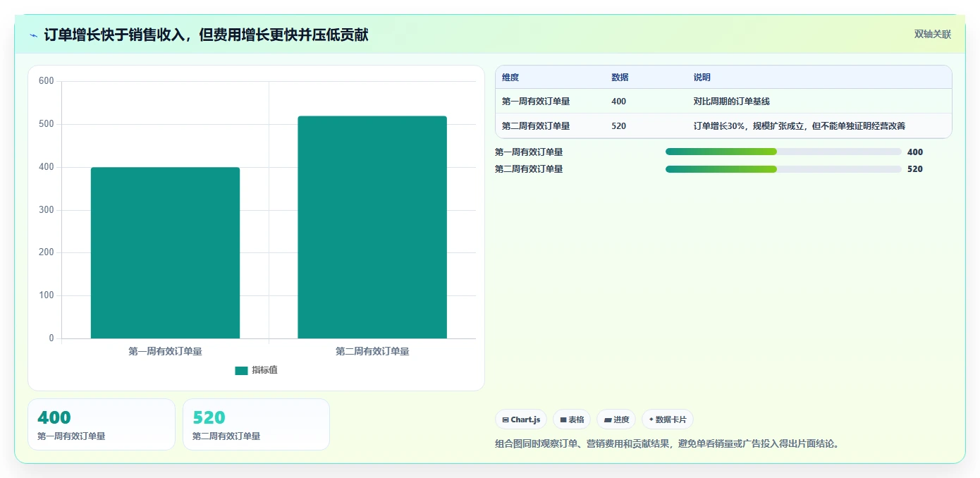Click progress bar for 第二周有效订单量
The image size is (980, 478).
click(x=783, y=169)
